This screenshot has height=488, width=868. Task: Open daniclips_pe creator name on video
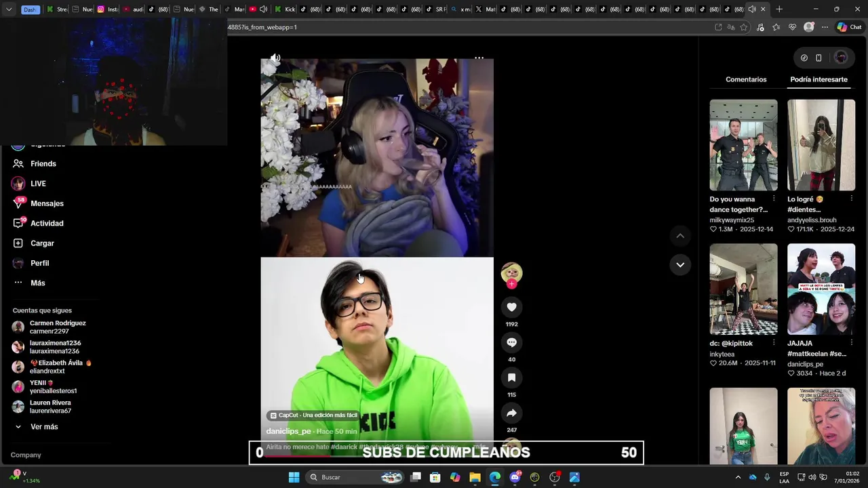288,431
